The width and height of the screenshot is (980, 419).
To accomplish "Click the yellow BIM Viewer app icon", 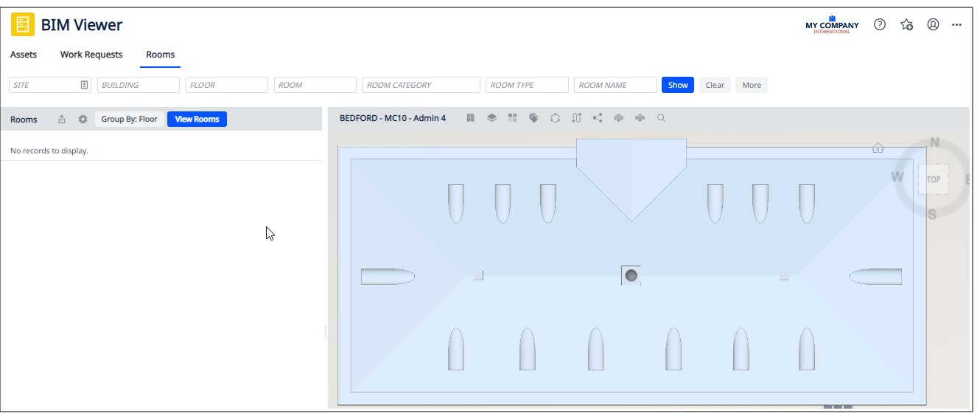I will pyautogui.click(x=23, y=24).
